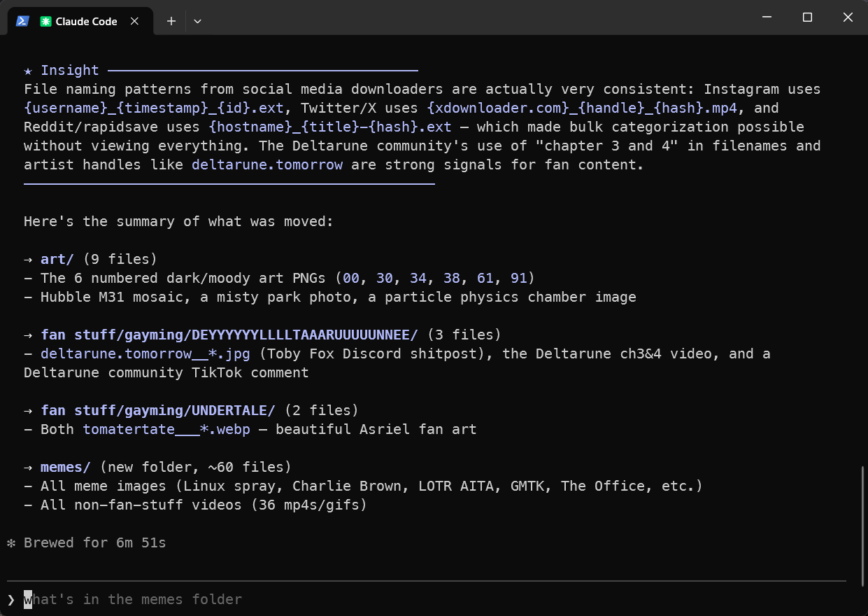This screenshot has height=616, width=868.
Task: Click the green Claude Code tab icon
Action: coord(45,21)
